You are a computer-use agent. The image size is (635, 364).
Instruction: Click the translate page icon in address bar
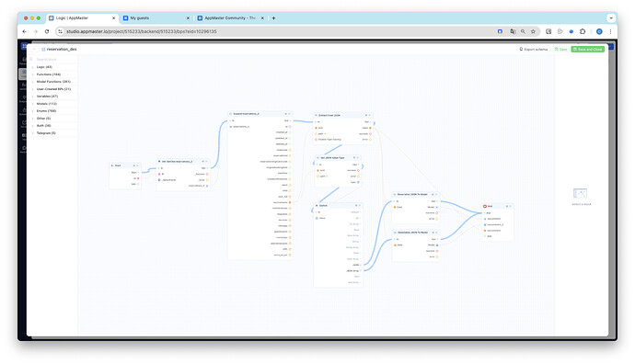[x=513, y=31]
